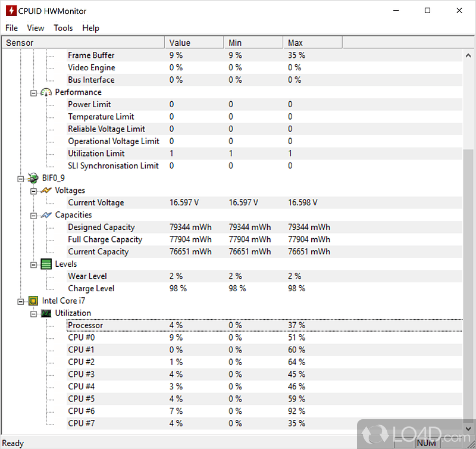The image size is (476, 449).
Task: Click the CPUID HWMonitor app icon in title bar
Action: click(x=11, y=11)
